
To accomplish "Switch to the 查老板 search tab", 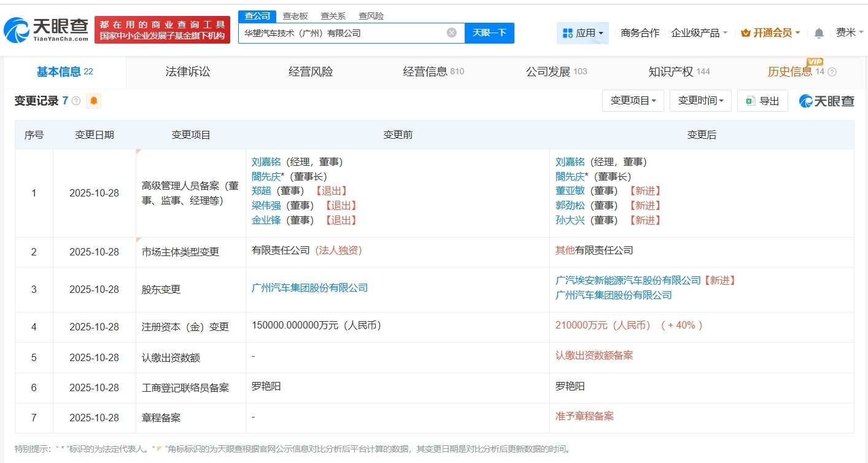I will click(296, 15).
